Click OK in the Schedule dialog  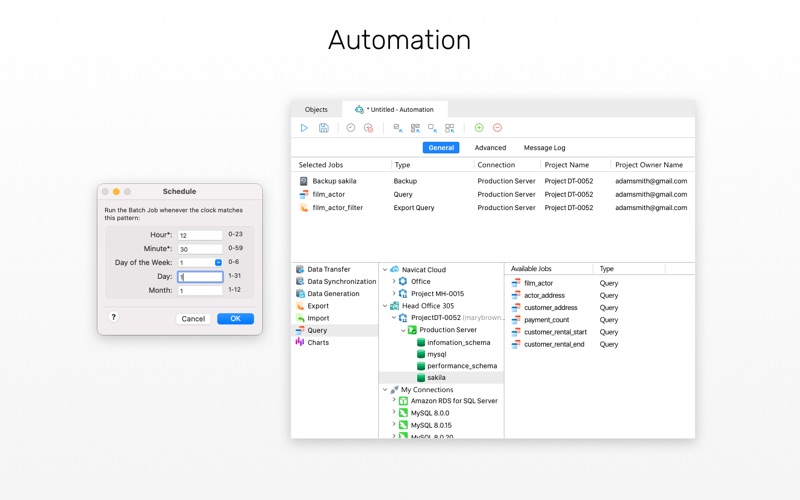235,318
